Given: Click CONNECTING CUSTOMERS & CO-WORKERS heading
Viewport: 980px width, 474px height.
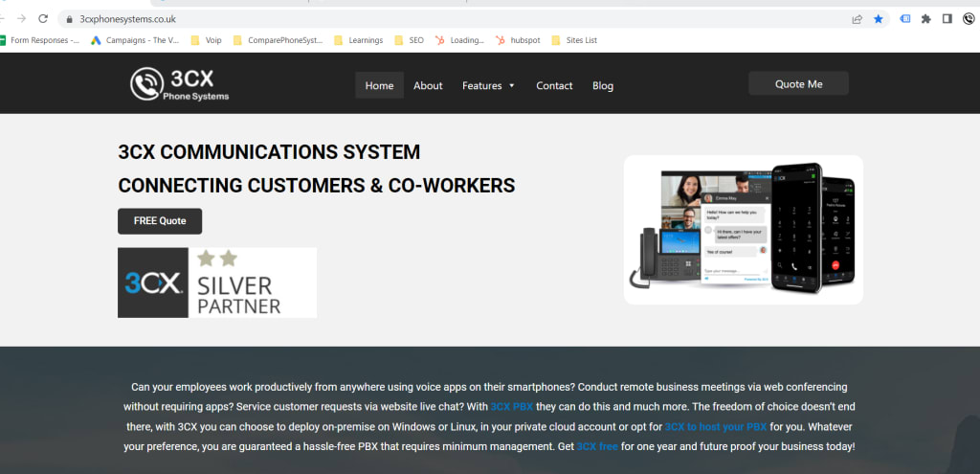Looking at the screenshot, I should tap(316, 186).
